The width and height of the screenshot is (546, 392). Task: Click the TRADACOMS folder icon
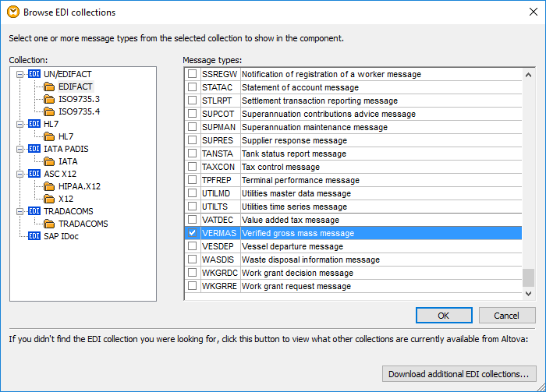coord(49,224)
